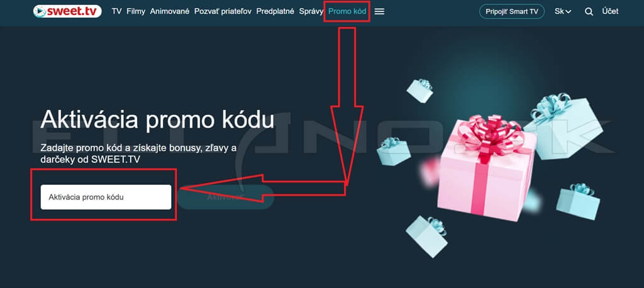Viewport: 644px width, 288px height.
Task: Select Pozvať priateľov in navigation
Action: pos(223,11)
